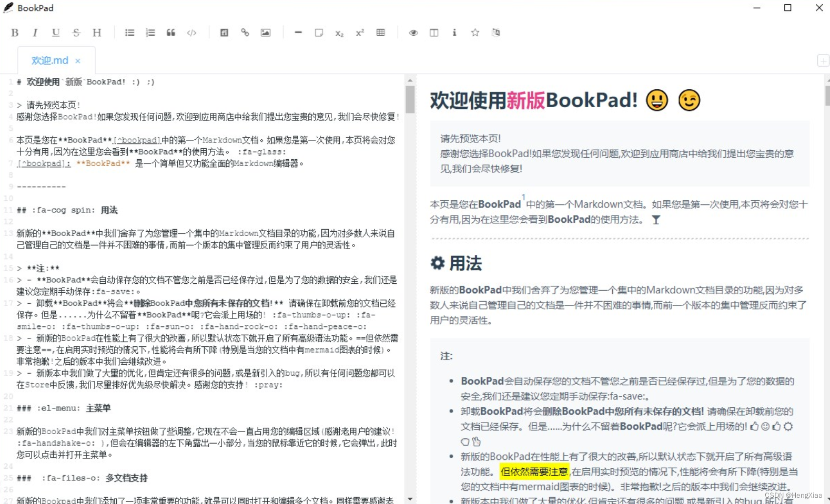Viewport: 830px width, 504px height.
Task: Switch to the 欢迎.md tab
Action: coord(49,60)
